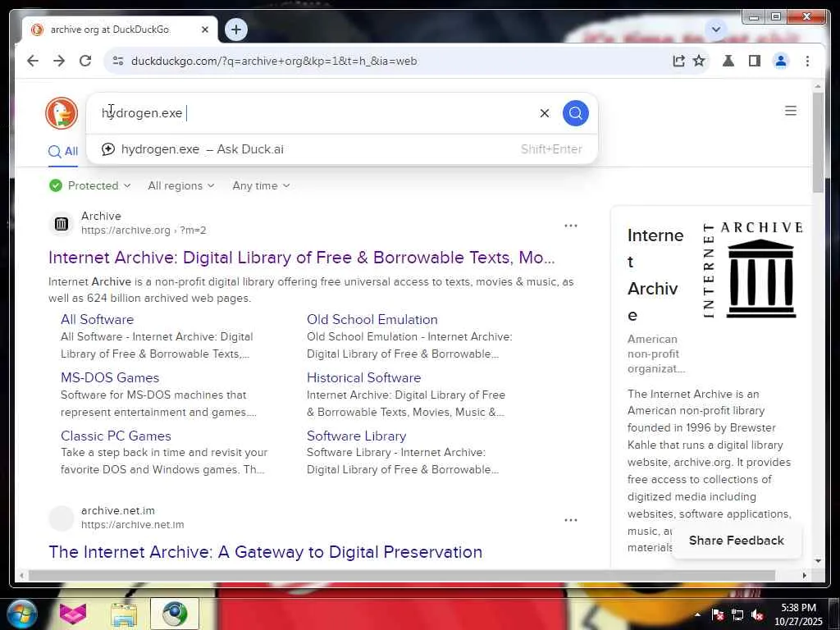Open the user profile avatar

pos(781,61)
